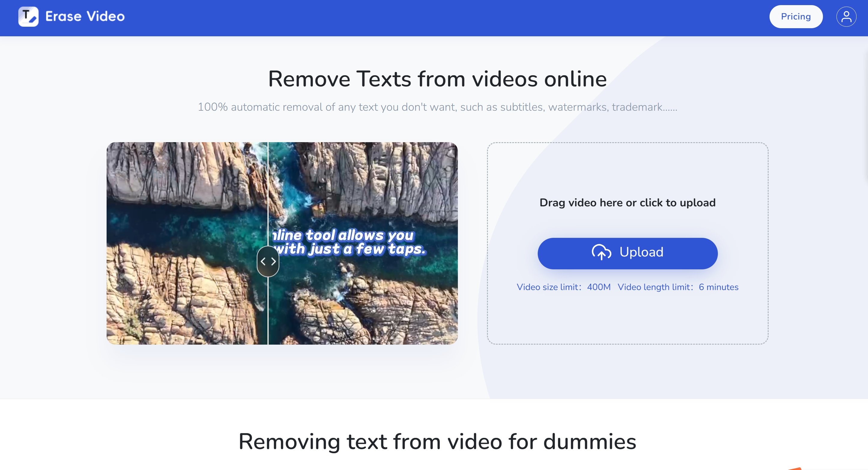Open the Pricing page
The height and width of the screenshot is (470, 868).
(x=796, y=16)
